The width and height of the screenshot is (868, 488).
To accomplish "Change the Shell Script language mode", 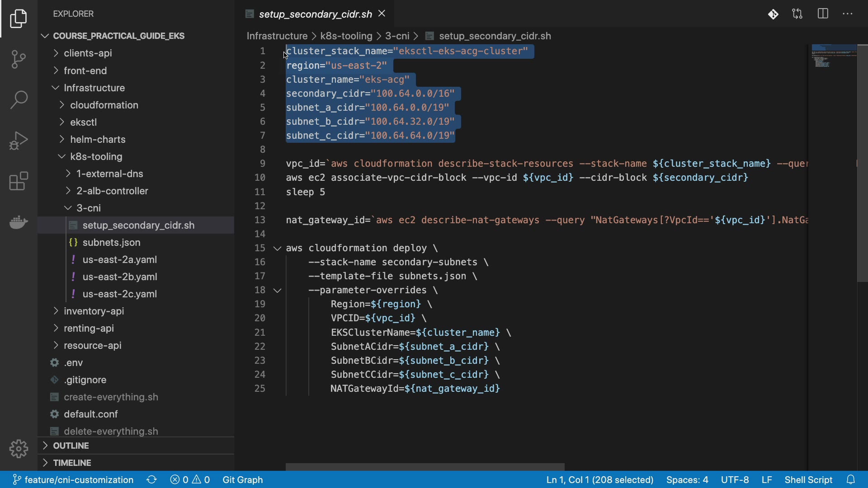I will (x=808, y=479).
